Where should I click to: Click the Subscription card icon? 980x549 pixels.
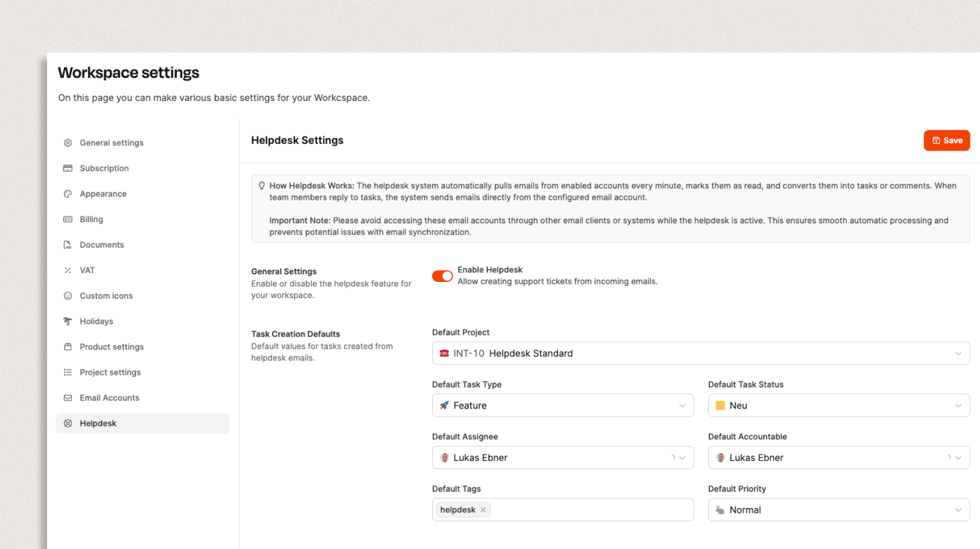pyautogui.click(x=67, y=168)
